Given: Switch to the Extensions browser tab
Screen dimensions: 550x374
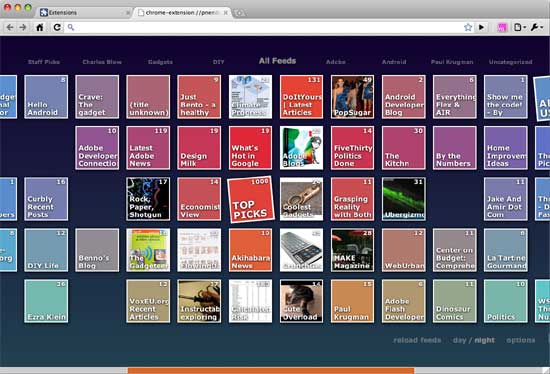Looking at the screenshot, I should click(84, 13).
